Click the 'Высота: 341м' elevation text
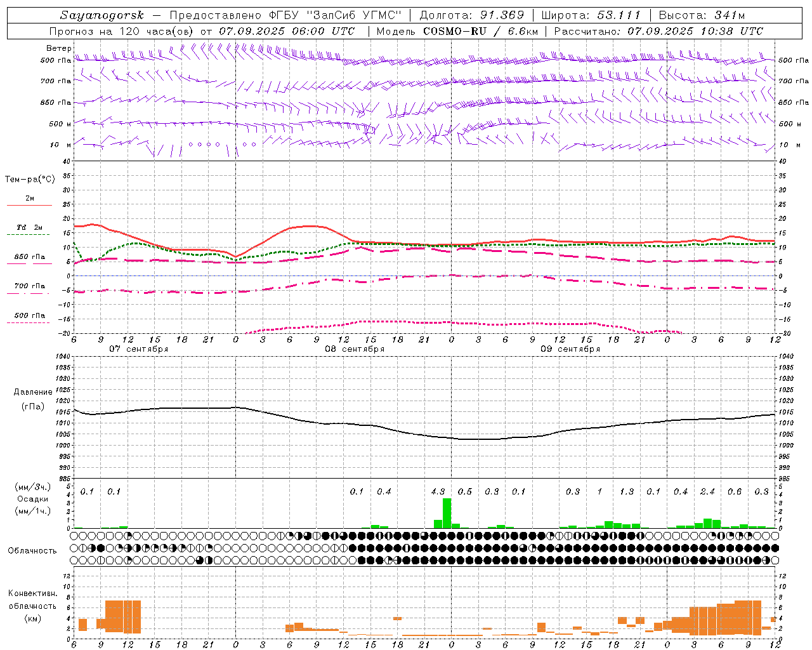The height and width of the screenshot is (650, 812). coord(702,15)
